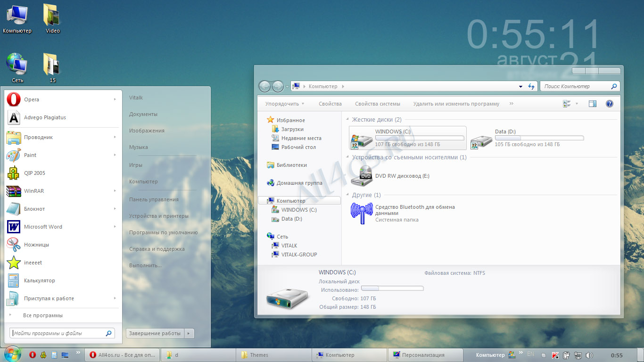The width and height of the screenshot is (644, 362).
Task: Open Устройства и принтеры
Action: click(x=159, y=216)
